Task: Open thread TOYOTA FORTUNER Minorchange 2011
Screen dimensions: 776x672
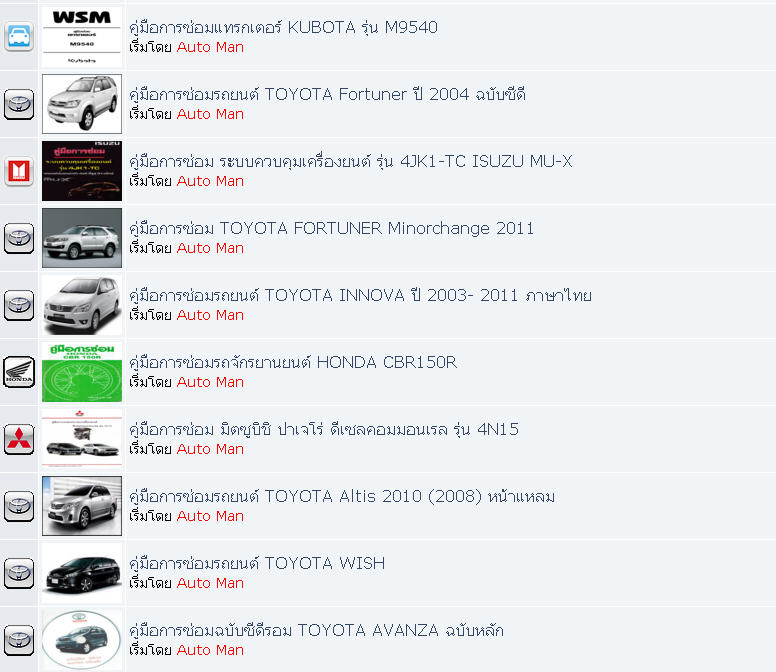Action: tap(331, 228)
